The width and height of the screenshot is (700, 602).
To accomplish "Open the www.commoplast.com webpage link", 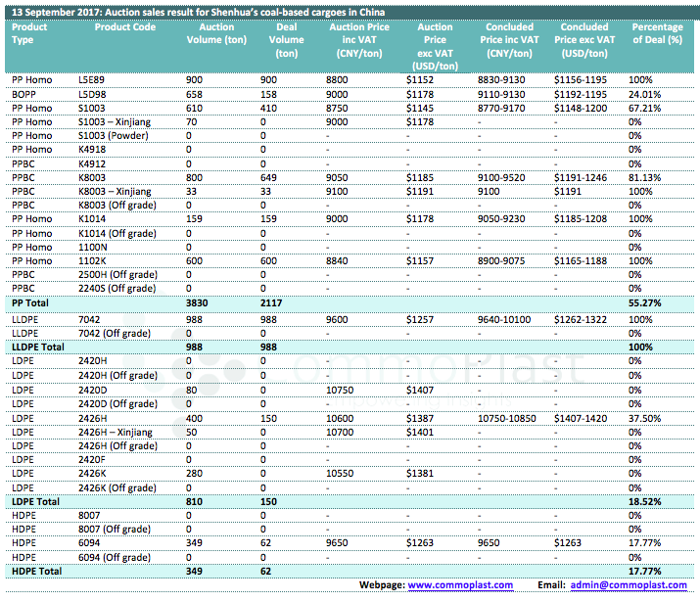I will tap(460, 584).
